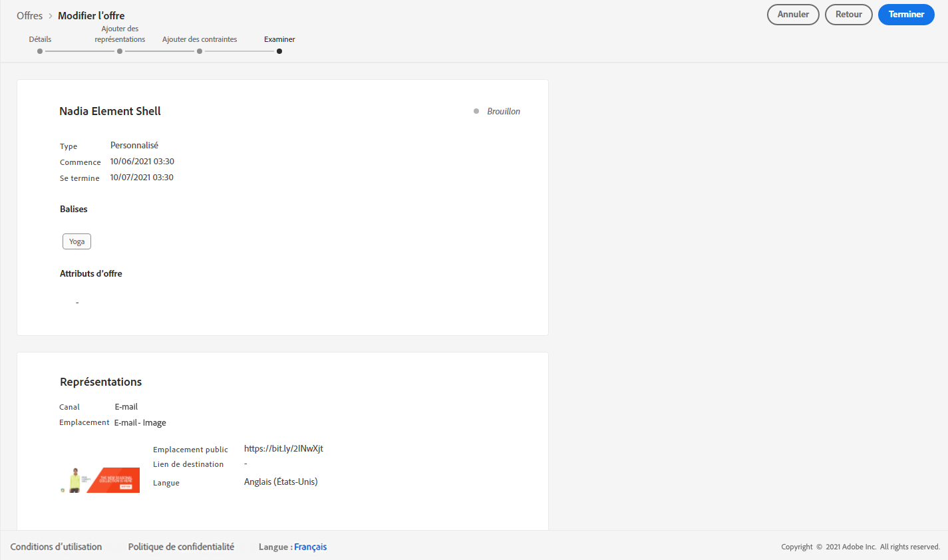Click the Lien de destination label
Viewport: 948px width, 560px height.
pyautogui.click(x=188, y=464)
